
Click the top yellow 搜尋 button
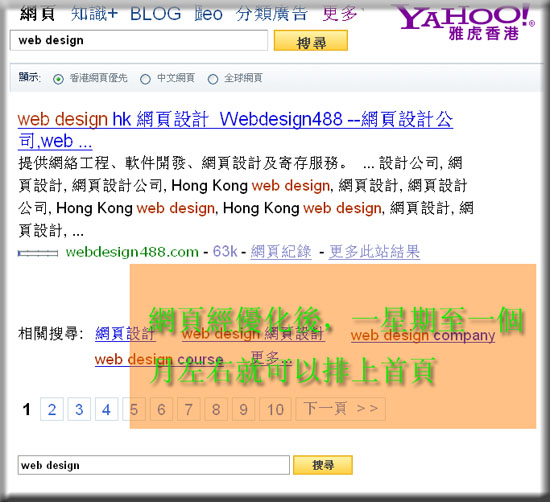[x=311, y=41]
